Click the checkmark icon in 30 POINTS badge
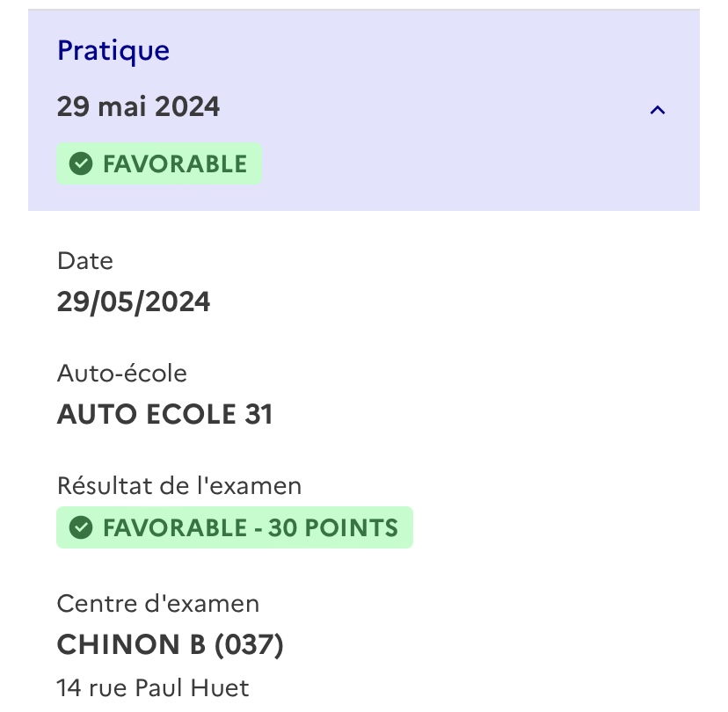 81,527
